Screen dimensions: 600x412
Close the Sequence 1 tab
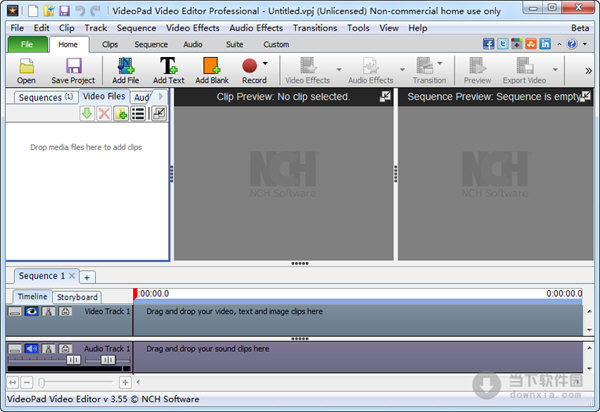(x=72, y=275)
